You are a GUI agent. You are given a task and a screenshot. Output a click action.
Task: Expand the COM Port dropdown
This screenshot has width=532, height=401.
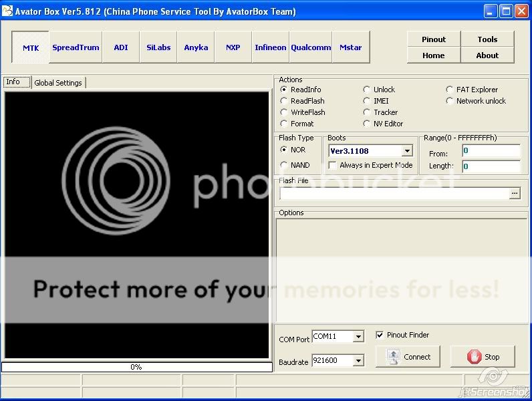(358, 337)
